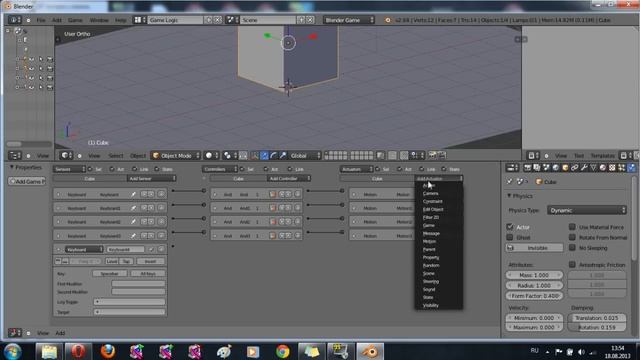
Task: Adjust the Translation damping 0.025 slider
Action: pos(597,318)
